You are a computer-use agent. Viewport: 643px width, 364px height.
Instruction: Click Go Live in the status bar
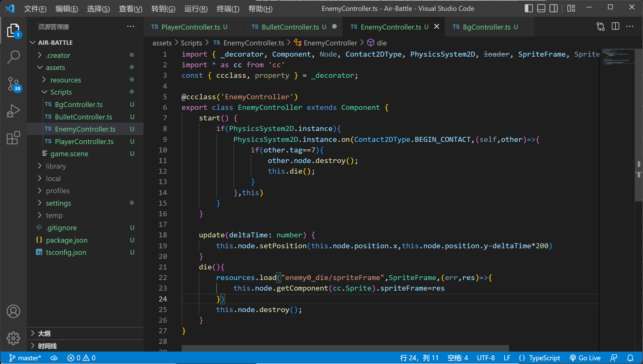coord(585,358)
